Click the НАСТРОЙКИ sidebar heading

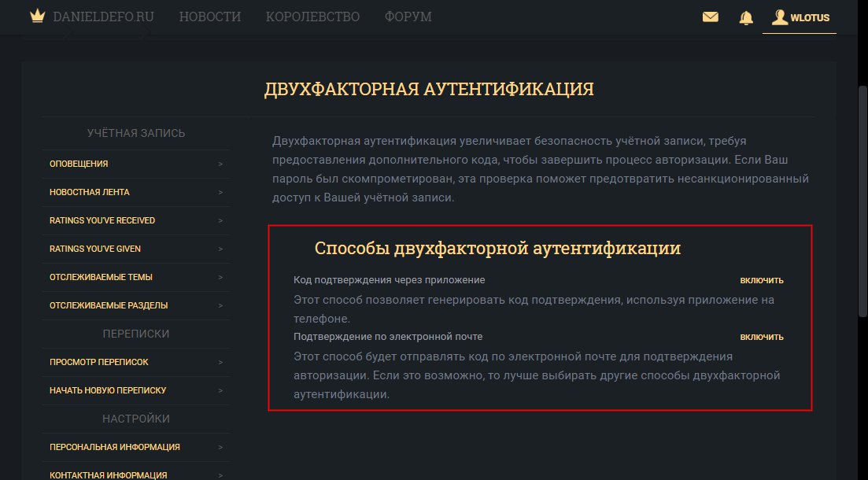coord(136,419)
